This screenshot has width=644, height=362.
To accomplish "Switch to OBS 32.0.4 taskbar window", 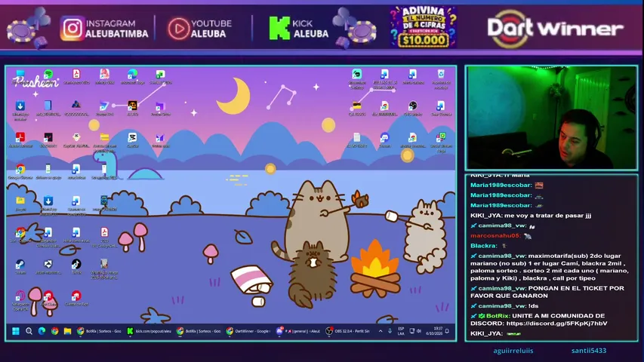I will coord(348,331).
